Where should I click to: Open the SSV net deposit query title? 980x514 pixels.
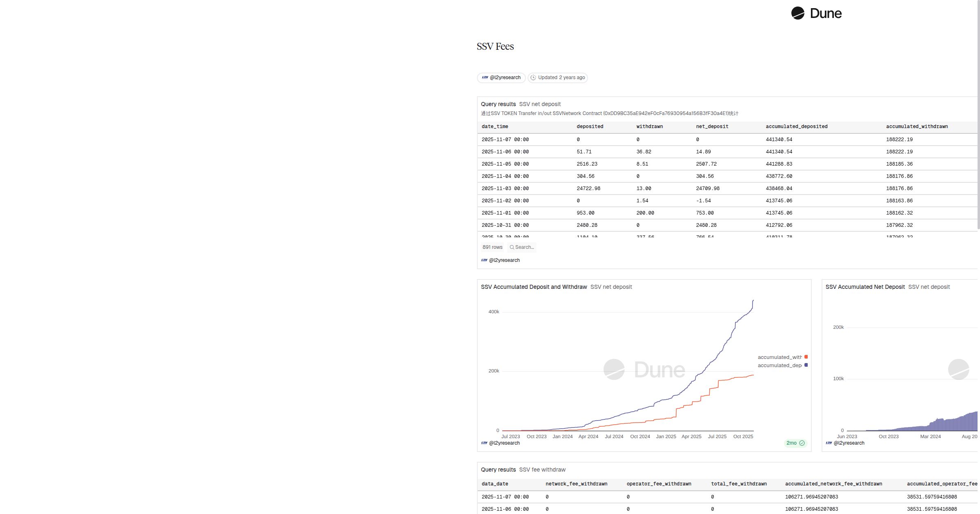(540, 104)
